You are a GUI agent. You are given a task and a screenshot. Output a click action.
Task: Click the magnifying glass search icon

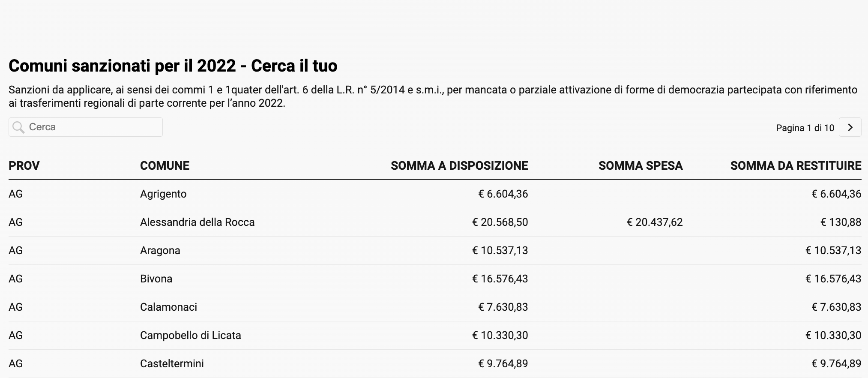coord(18,127)
